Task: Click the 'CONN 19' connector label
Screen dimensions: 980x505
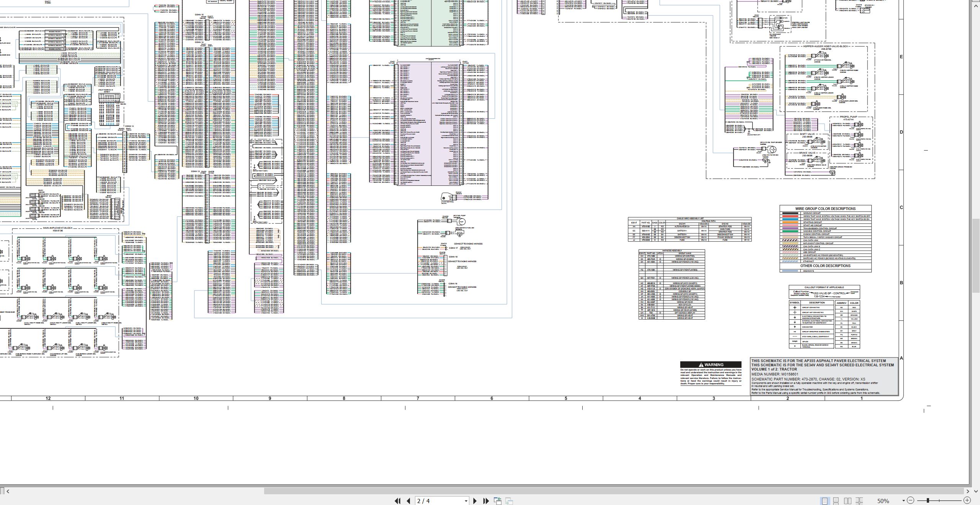Action: tap(453, 284)
